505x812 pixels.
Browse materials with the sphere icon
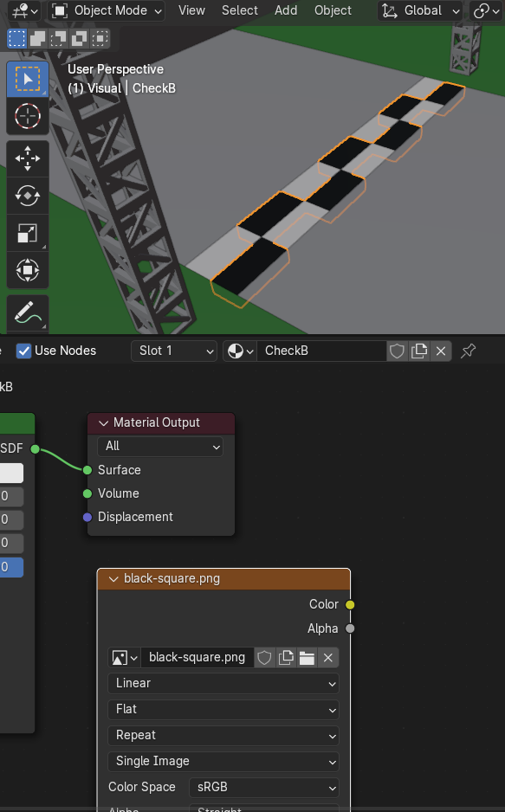coord(240,351)
